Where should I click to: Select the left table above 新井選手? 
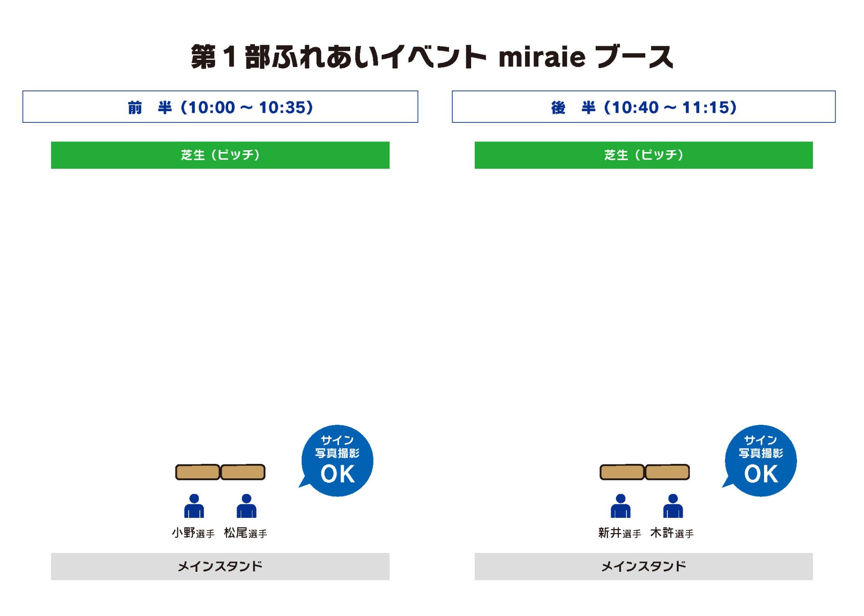pos(622,472)
